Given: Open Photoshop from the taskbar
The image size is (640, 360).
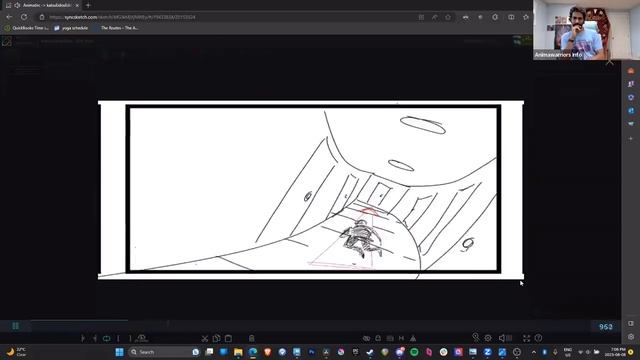Looking at the screenshot, I should click(x=311, y=352).
